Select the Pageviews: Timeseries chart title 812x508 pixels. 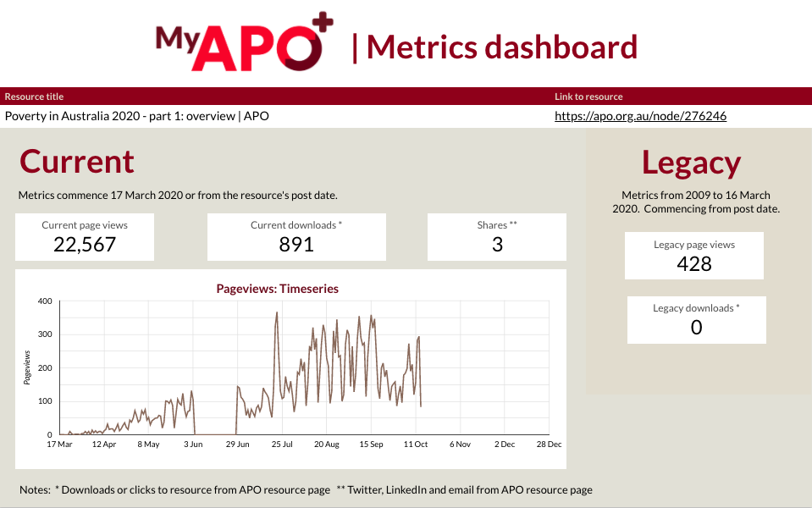coord(278,289)
